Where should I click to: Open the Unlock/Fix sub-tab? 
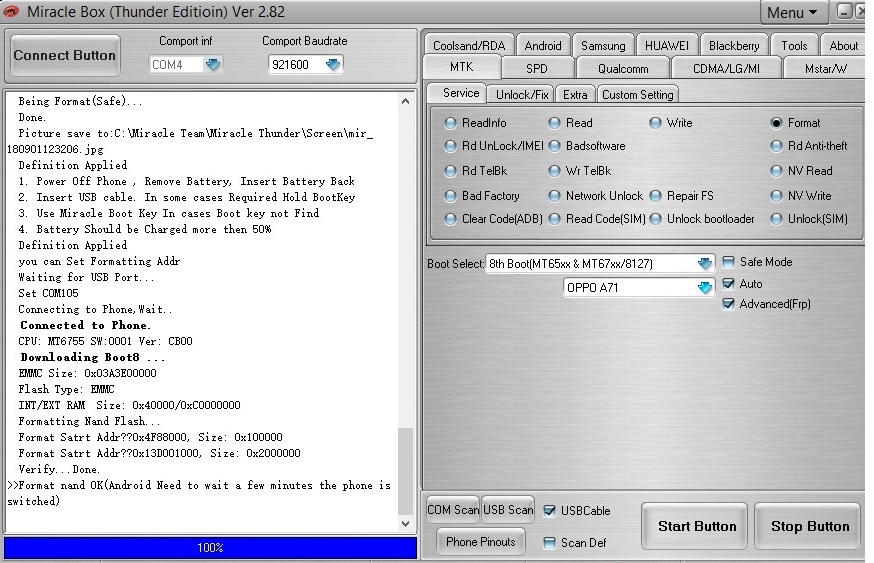tap(522, 95)
